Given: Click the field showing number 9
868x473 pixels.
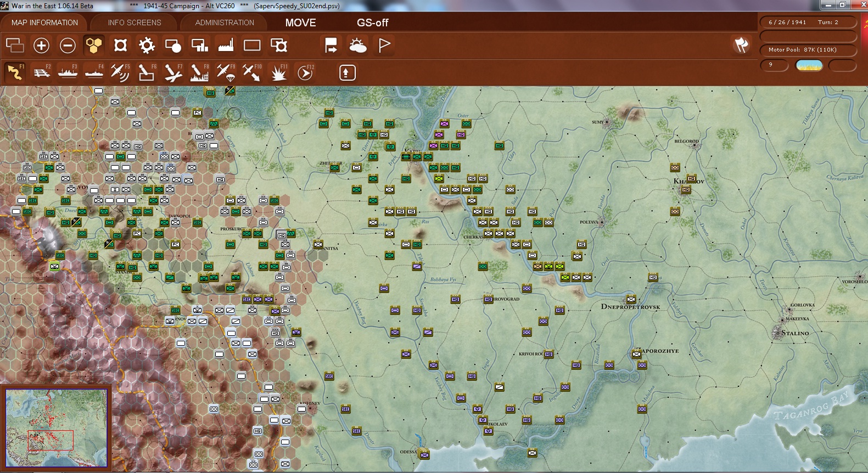Looking at the screenshot, I should coord(774,65).
